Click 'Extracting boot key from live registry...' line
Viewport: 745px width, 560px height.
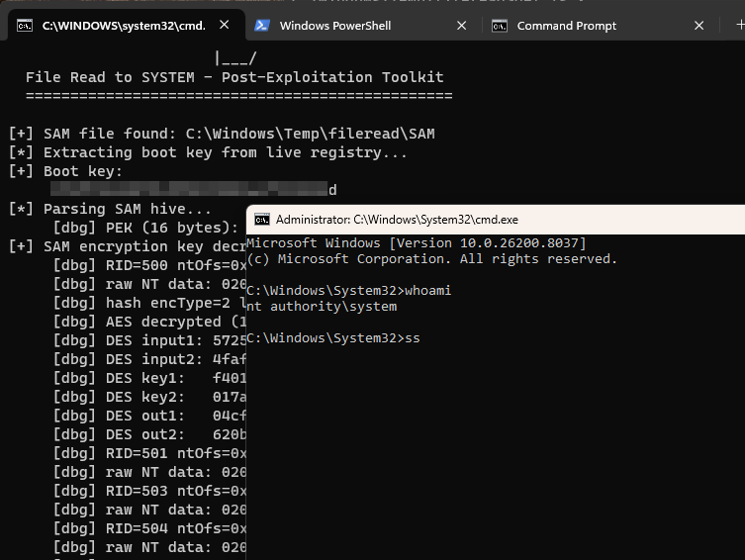tap(208, 152)
